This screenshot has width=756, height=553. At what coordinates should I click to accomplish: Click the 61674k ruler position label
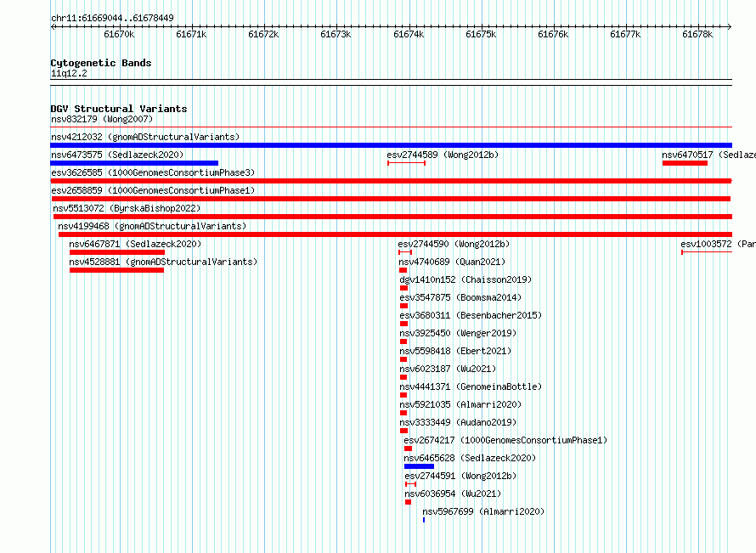coord(409,34)
